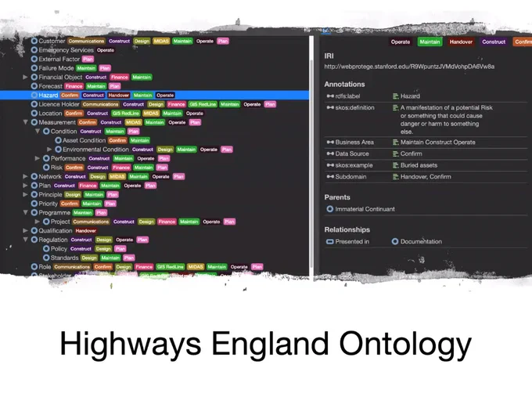Click the GIS RedLine tag on Licence Holder row
The width and height of the screenshot is (532, 397).
203,104
